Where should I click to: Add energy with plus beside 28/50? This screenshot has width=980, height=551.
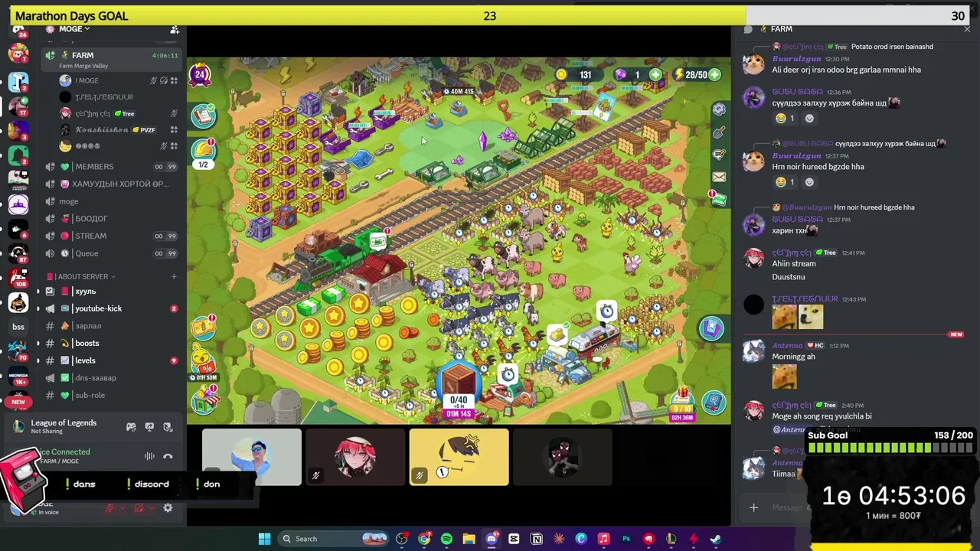(x=714, y=75)
